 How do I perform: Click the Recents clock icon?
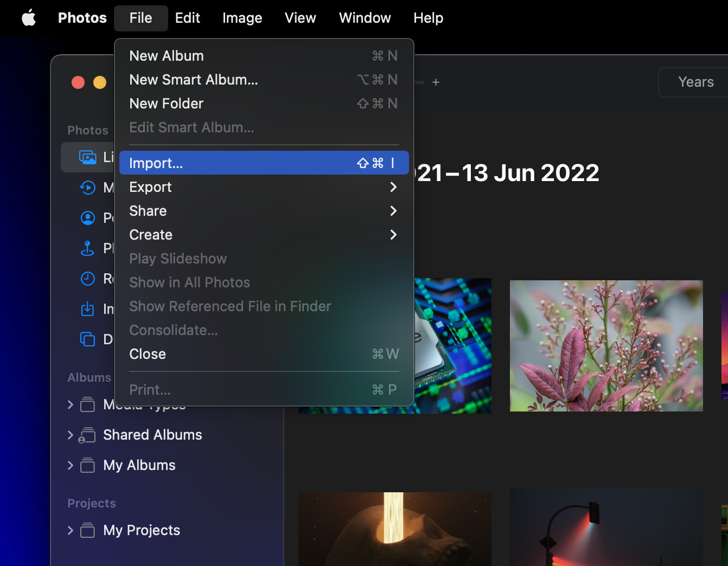click(87, 279)
